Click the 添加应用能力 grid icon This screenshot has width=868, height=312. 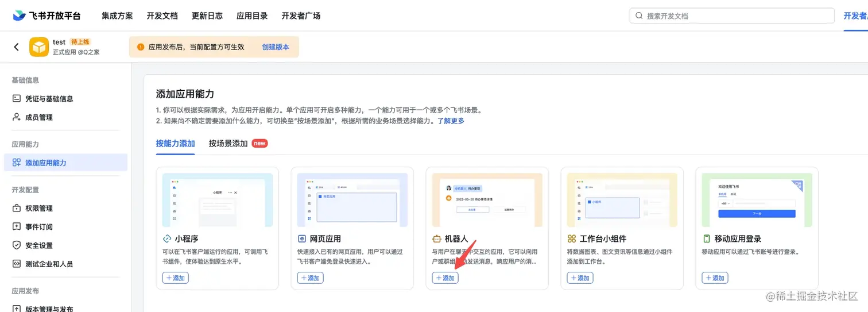pos(17,163)
